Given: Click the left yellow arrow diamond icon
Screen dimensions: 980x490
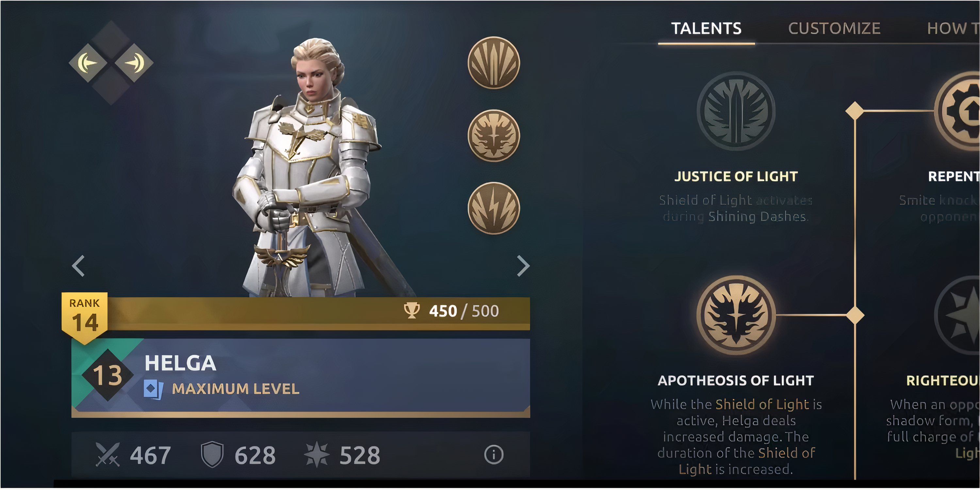Looking at the screenshot, I should click(x=88, y=63).
